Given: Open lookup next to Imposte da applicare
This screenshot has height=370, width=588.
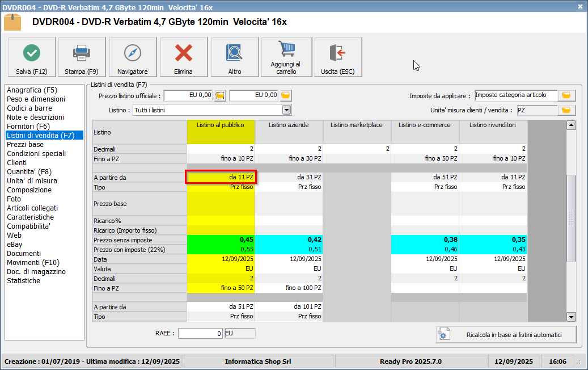Looking at the screenshot, I should [566, 95].
